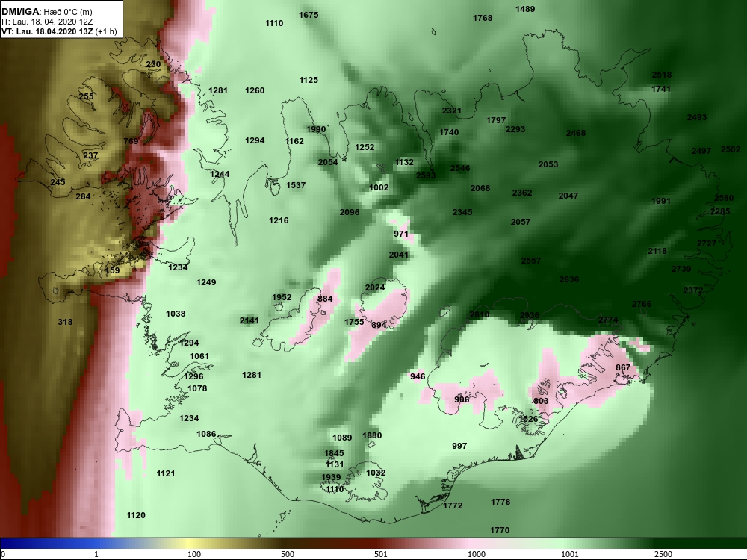Click the map value 2518

click(662, 75)
